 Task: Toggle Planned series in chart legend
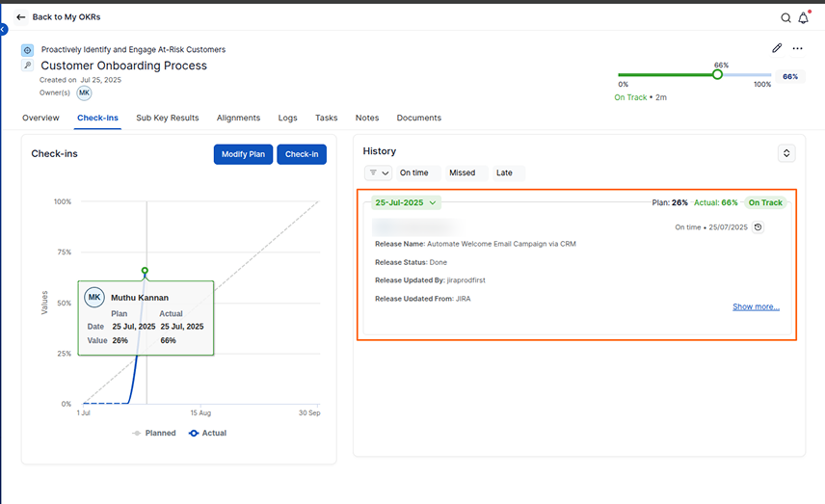click(x=153, y=433)
